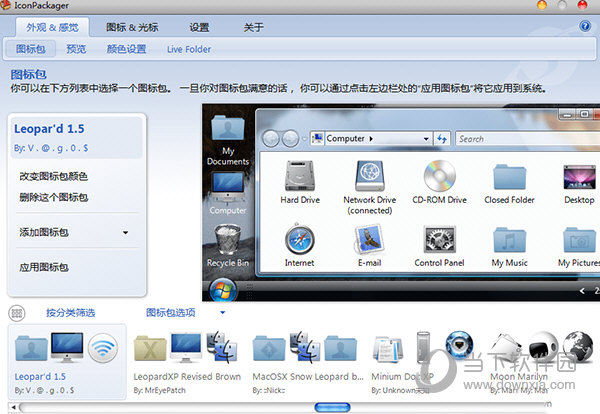The image size is (600, 414).
Task: Click the Hard Drive icon in preview
Action: coord(300,175)
